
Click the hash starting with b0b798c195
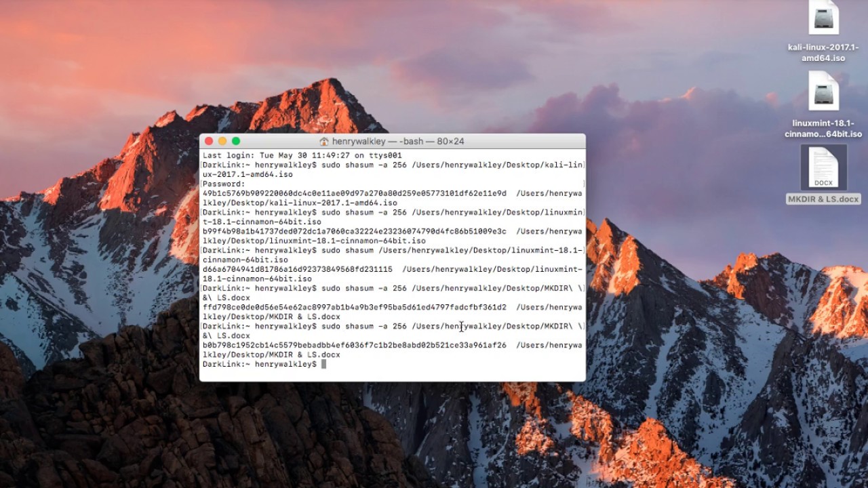point(355,345)
